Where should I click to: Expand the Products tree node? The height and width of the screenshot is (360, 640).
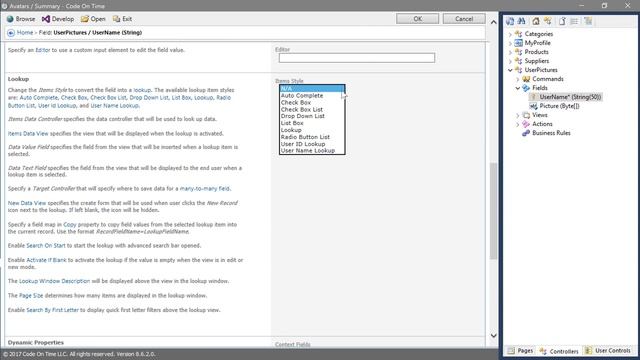coord(510,52)
